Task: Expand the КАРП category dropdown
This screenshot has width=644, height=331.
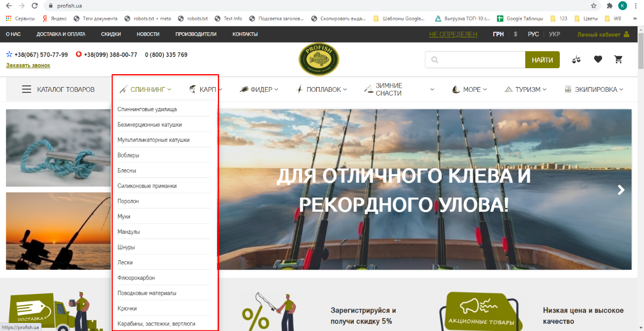Action: pos(206,89)
